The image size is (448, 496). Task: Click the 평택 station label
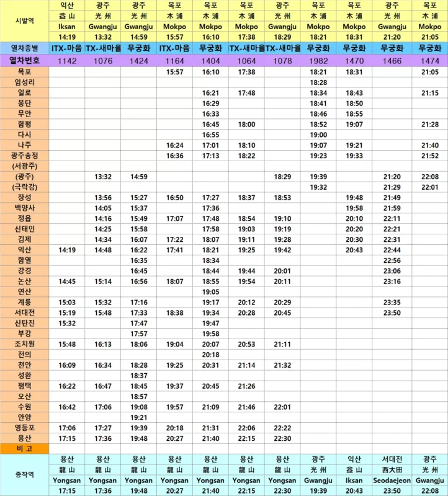[x=24, y=386]
